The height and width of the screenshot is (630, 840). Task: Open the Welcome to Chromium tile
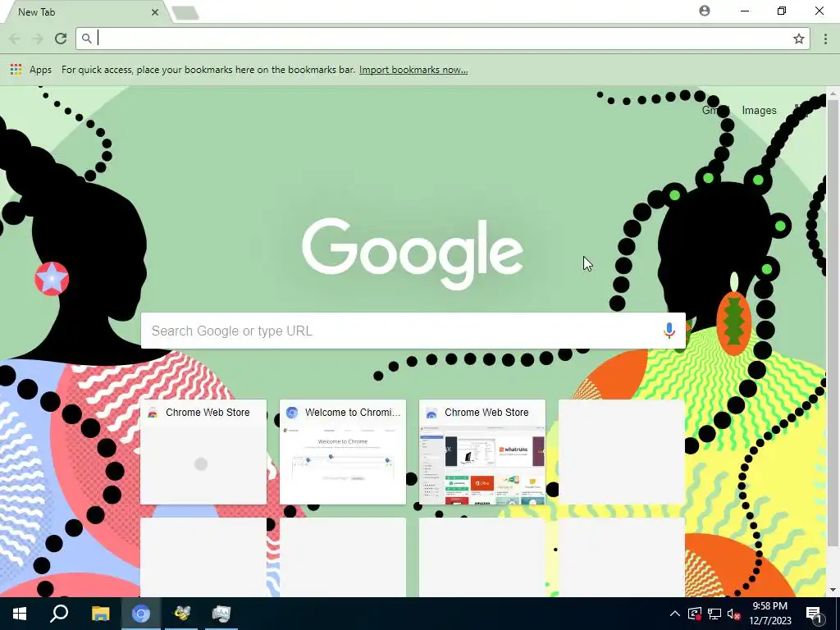click(343, 452)
